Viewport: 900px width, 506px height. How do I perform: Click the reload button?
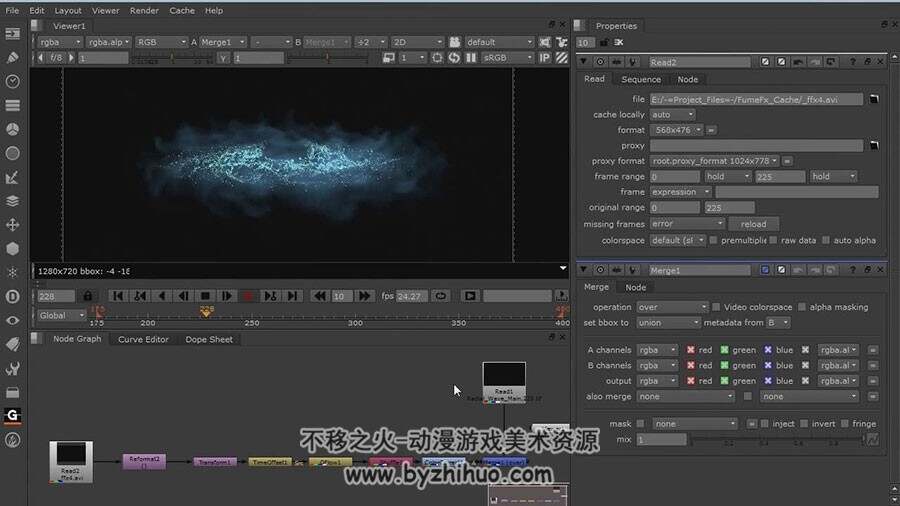753,224
